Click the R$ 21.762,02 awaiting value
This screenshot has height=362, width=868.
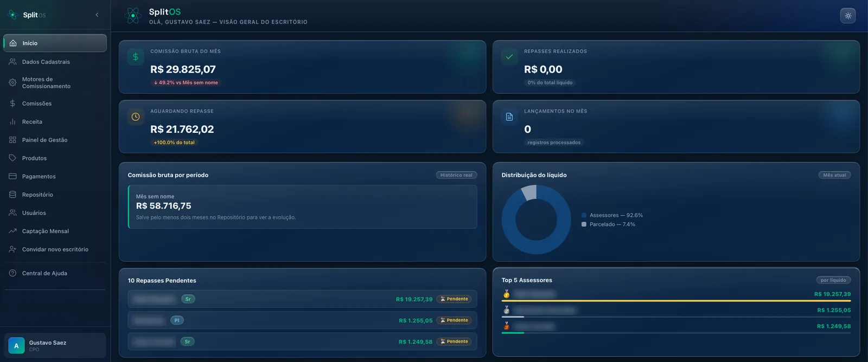(182, 129)
